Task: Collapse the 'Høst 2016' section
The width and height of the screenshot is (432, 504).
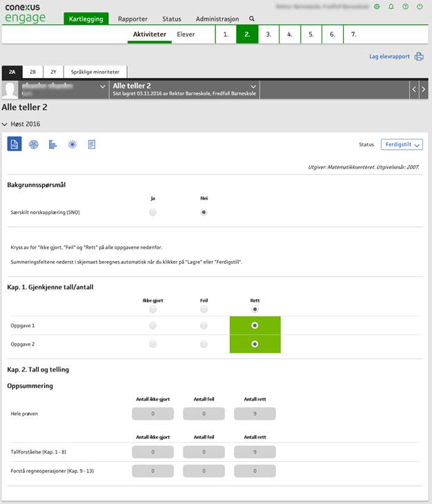Action: pos(6,124)
